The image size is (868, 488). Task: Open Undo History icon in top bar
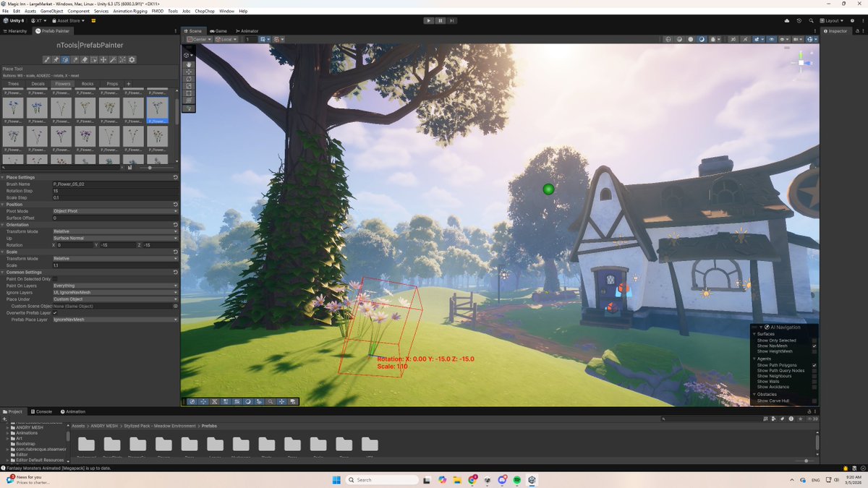pyautogui.click(x=799, y=21)
